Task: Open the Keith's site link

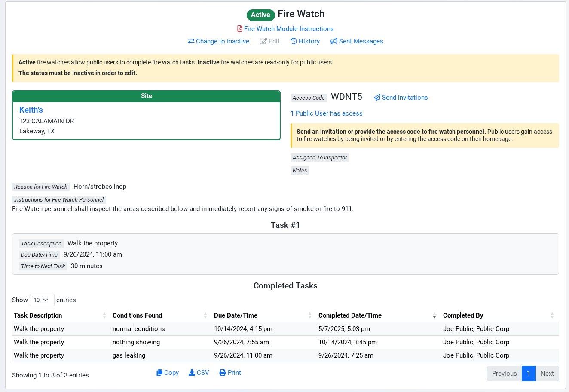Action: point(31,110)
